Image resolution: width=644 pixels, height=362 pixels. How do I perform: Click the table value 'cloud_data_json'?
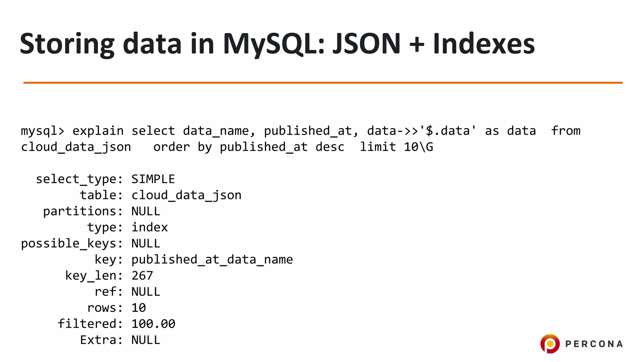click(x=186, y=195)
